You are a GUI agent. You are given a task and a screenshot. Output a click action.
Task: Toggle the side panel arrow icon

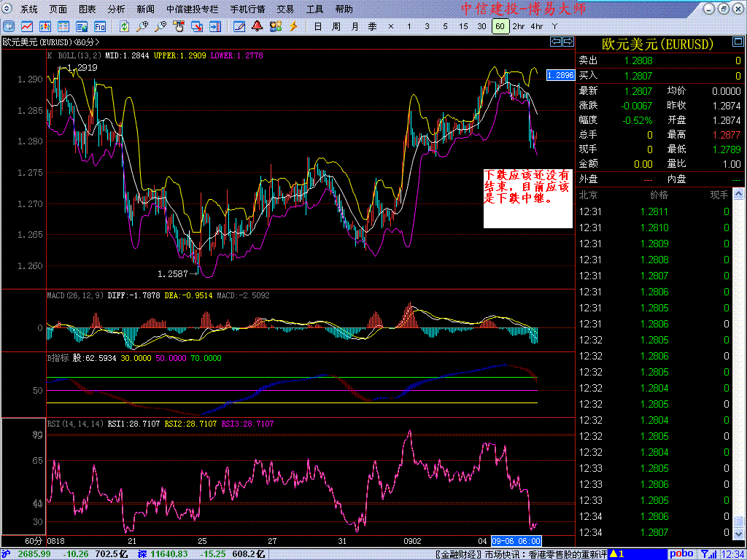215,26
